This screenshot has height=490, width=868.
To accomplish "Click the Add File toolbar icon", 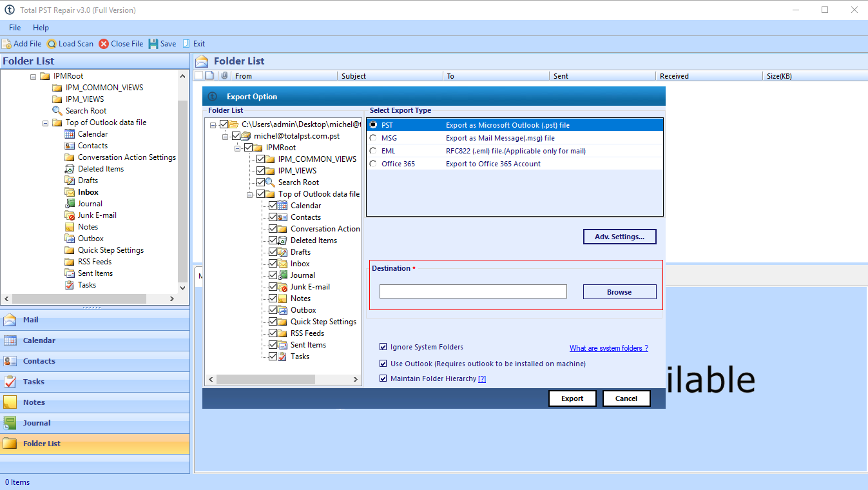I will (x=6, y=44).
